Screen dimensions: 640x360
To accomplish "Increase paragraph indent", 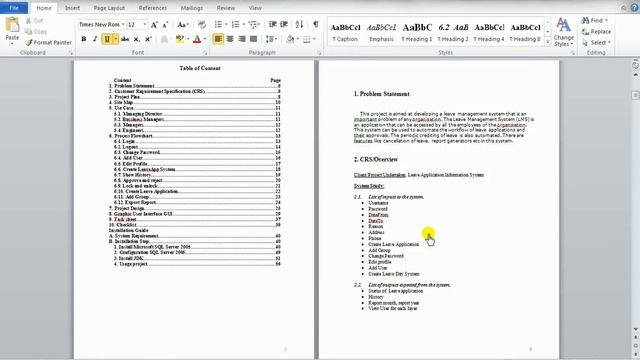I will (x=284, y=25).
